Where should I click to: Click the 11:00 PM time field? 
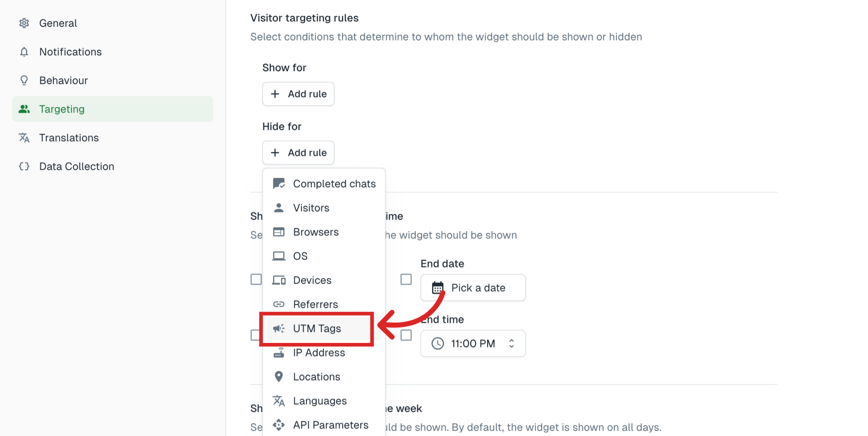[x=472, y=343]
